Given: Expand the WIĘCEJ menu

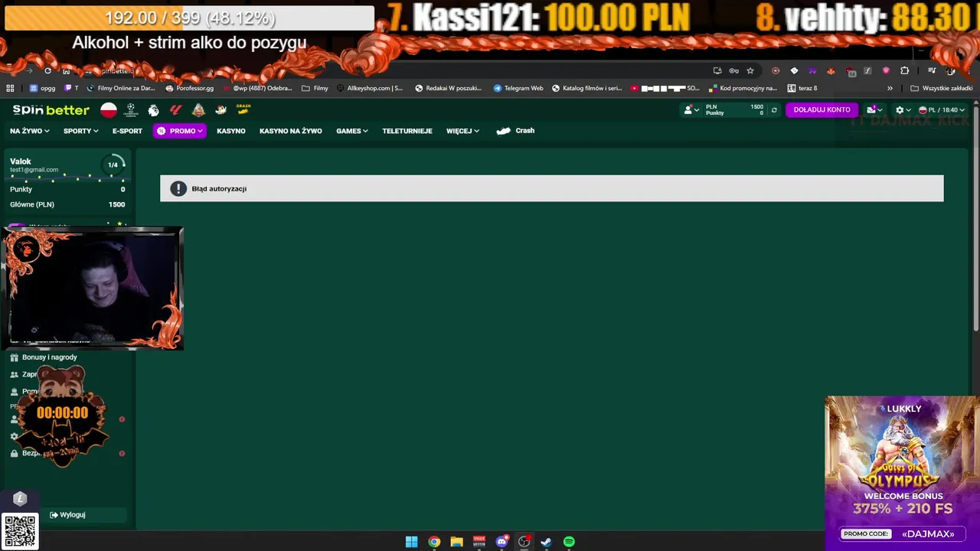Looking at the screenshot, I should pyautogui.click(x=463, y=131).
